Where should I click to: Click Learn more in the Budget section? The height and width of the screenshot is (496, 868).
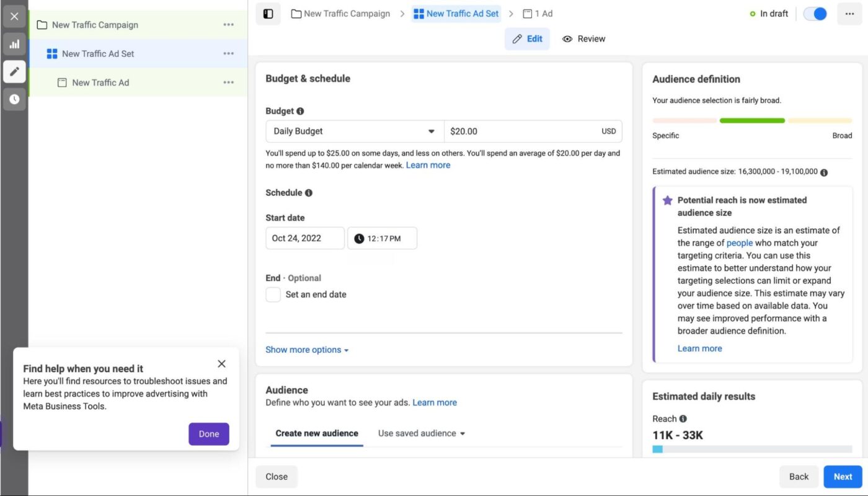click(x=428, y=165)
